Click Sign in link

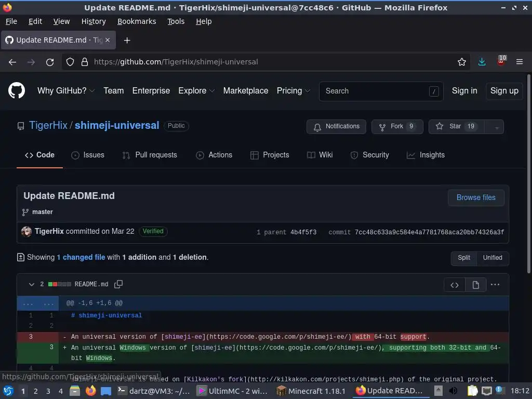pyautogui.click(x=464, y=91)
